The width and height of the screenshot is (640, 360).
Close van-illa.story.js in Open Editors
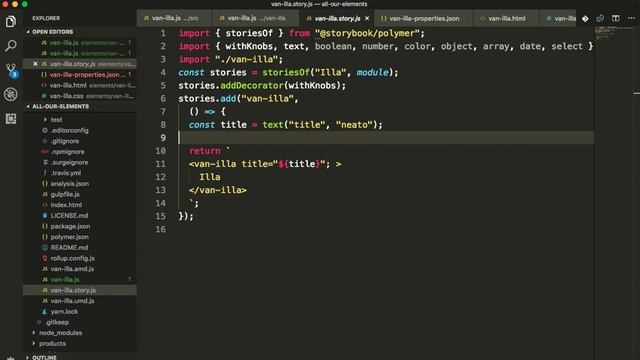(x=35, y=64)
